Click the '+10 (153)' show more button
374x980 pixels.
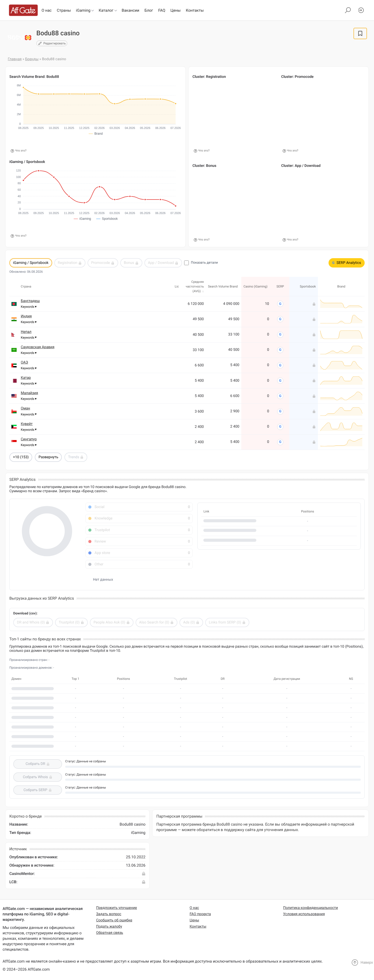[x=21, y=457]
